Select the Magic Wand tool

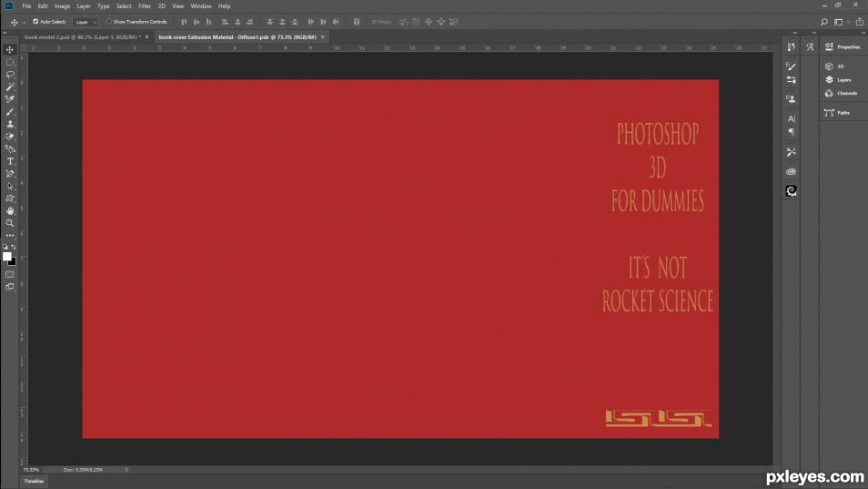[x=10, y=87]
